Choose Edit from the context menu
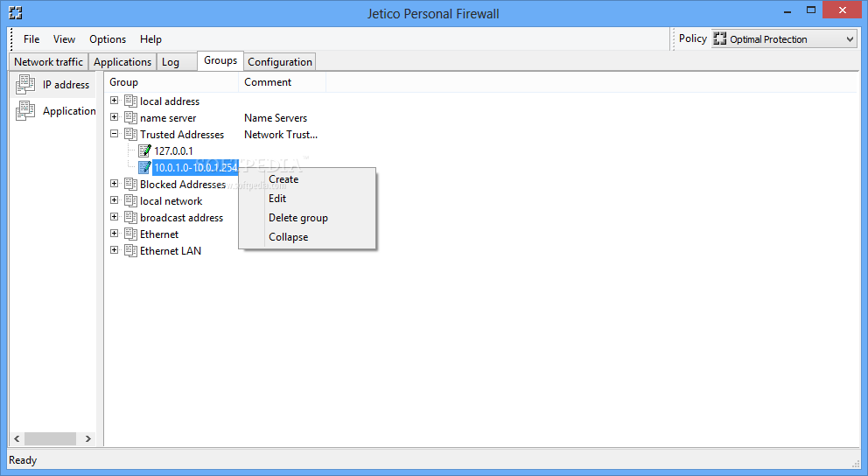This screenshot has height=476, width=868. click(x=307, y=198)
